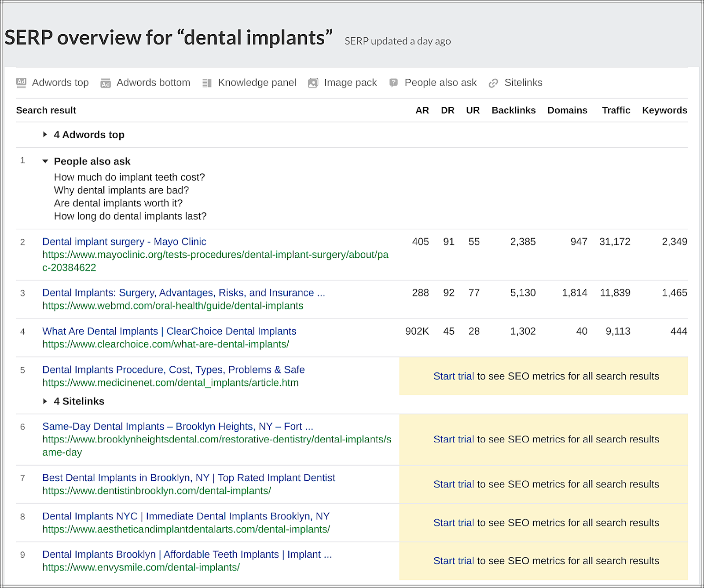Viewport: 704px width, 588px height.
Task: Collapse the People also ask section
Action: click(x=45, y=161)
